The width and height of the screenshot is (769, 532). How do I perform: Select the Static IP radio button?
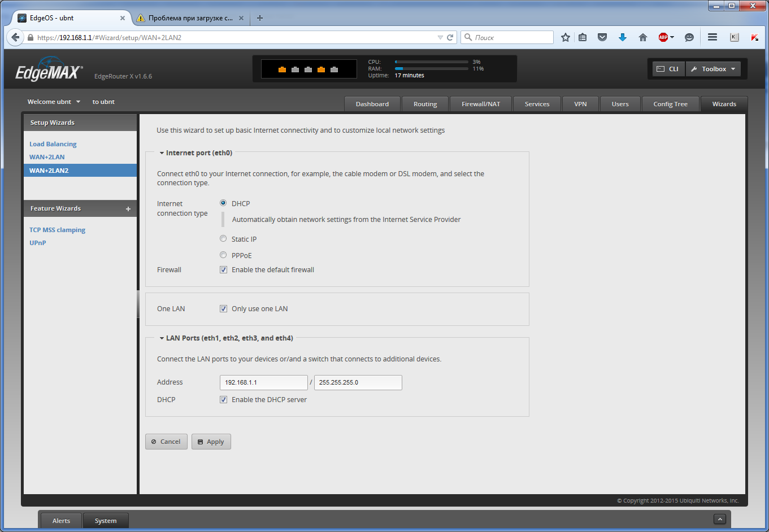[x=223, y=239]
